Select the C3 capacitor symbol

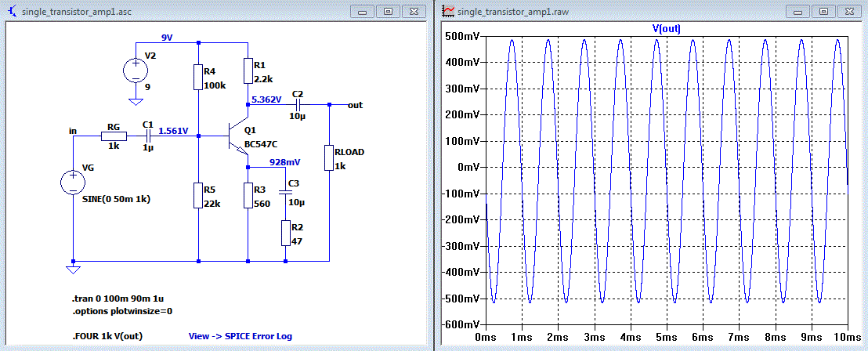coord(285,192)
